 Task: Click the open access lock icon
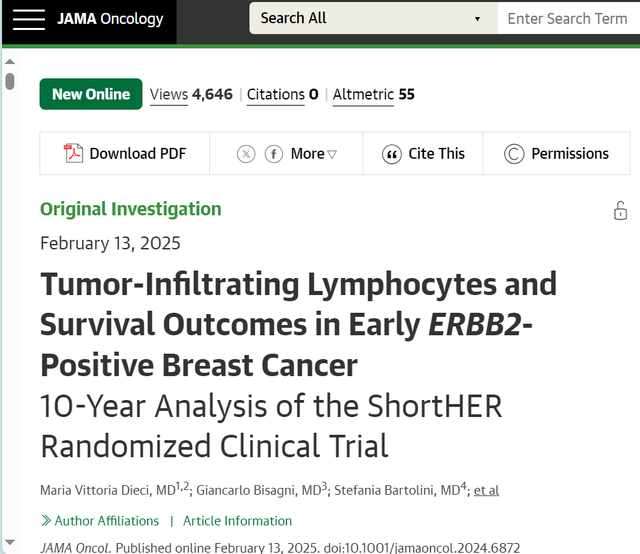pos(620,211)
